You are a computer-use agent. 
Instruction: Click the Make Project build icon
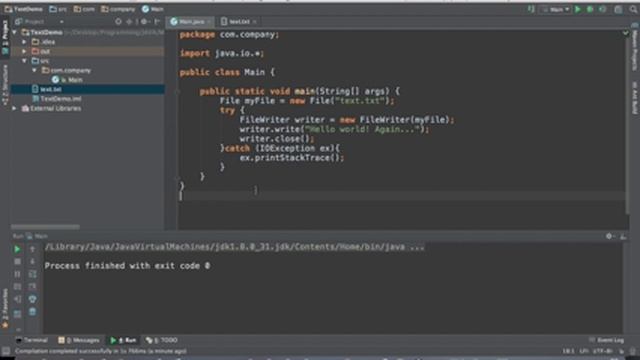[531, 9]
